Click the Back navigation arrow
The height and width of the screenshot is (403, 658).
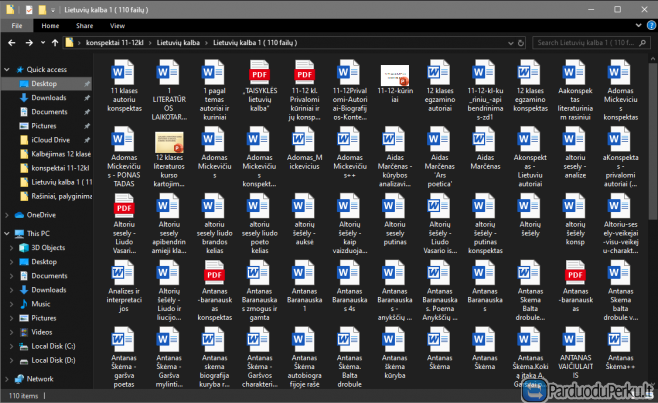[10, 43]
